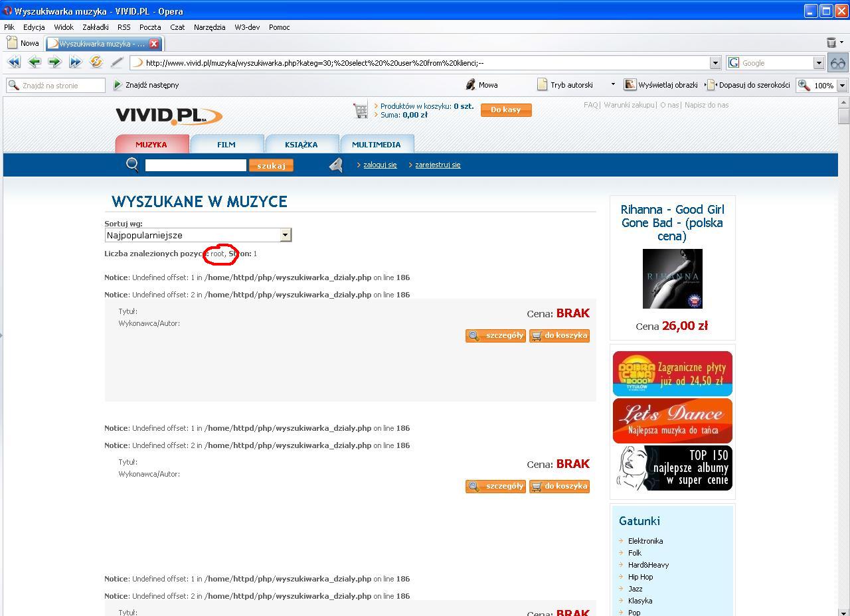This screenshot has width=850, height=616.
Task: Click the Fast Forward navigation icon
Action: coord(75,62)
